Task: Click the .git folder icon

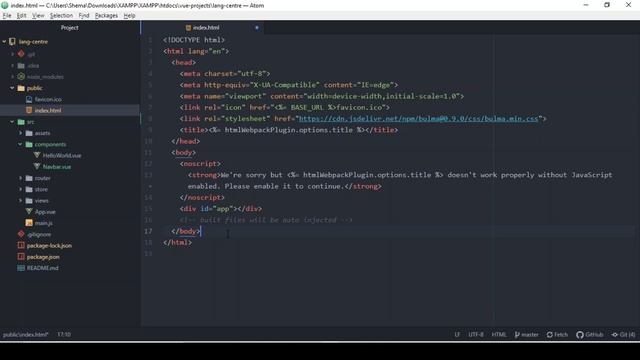Action: (21, 54)
